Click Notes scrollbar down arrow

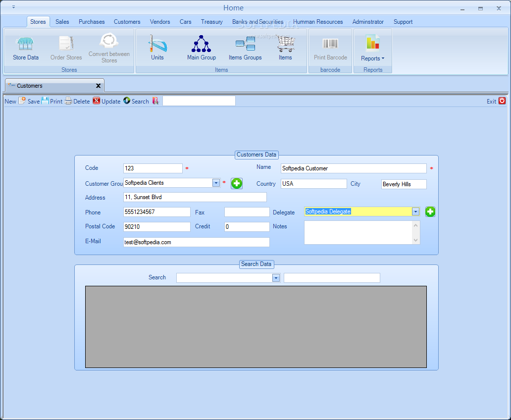pos(415,240)
